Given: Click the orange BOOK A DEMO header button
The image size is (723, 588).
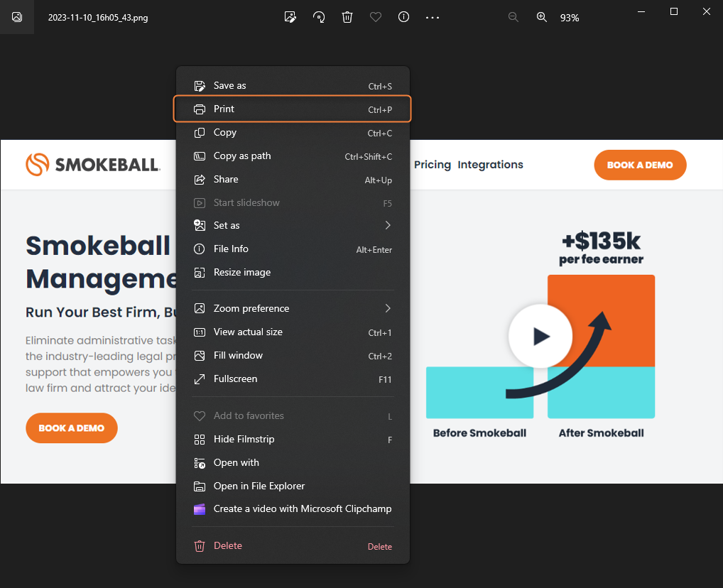Looking at the screenshot, I should [x=640, y=165].
